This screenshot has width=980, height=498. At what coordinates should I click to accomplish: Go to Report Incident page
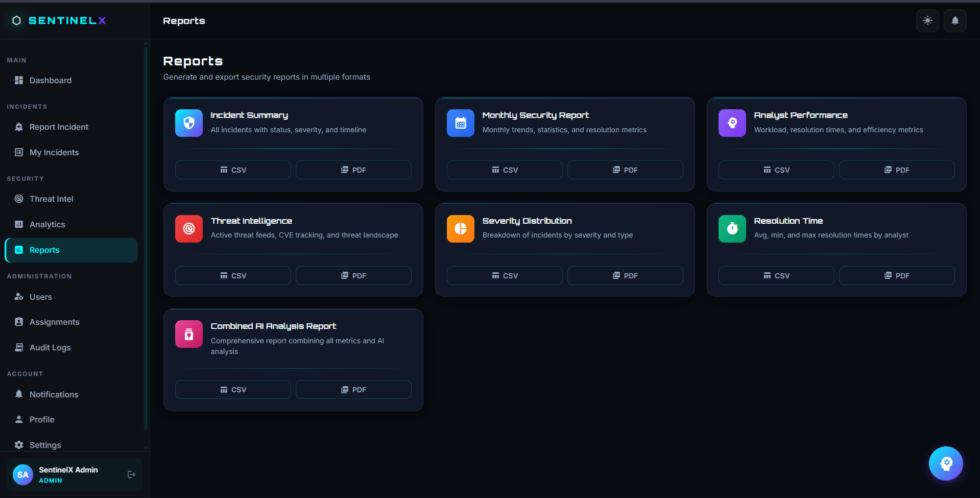[71, 127]
